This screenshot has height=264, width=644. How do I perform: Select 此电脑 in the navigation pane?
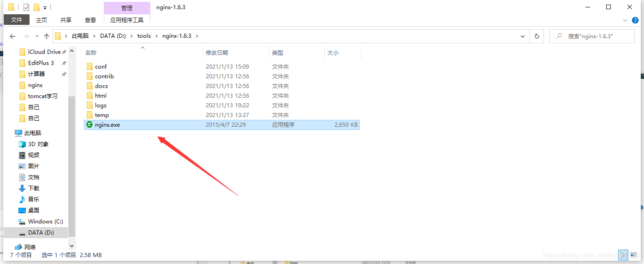pyautogui.click(x=28, y=133)
